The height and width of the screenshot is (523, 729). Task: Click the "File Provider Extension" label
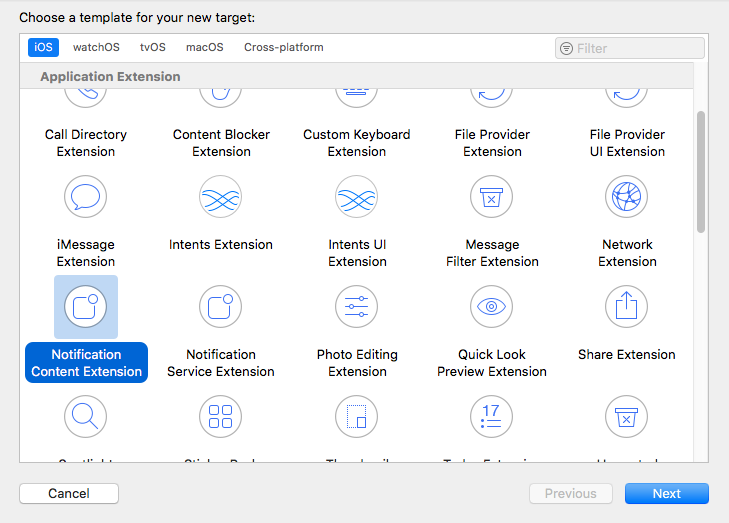pyautogui.click(x=492, y=143)
